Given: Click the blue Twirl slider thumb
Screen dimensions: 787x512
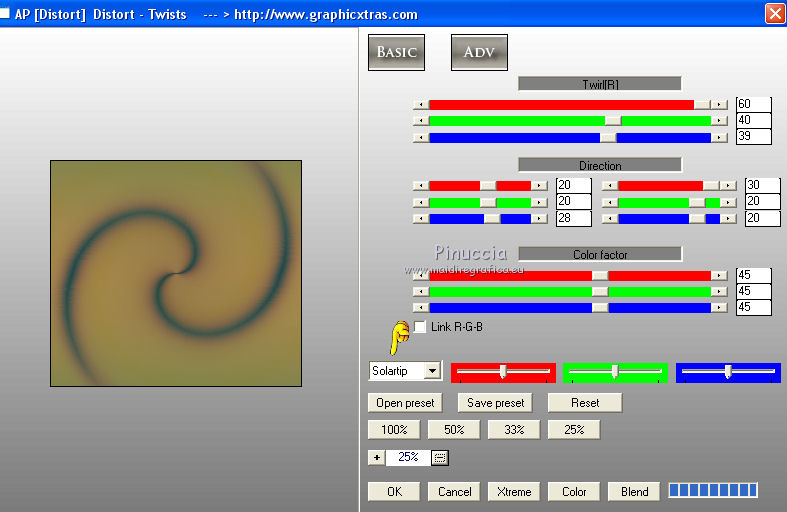Looking at the screenshot, I should 608,137.
